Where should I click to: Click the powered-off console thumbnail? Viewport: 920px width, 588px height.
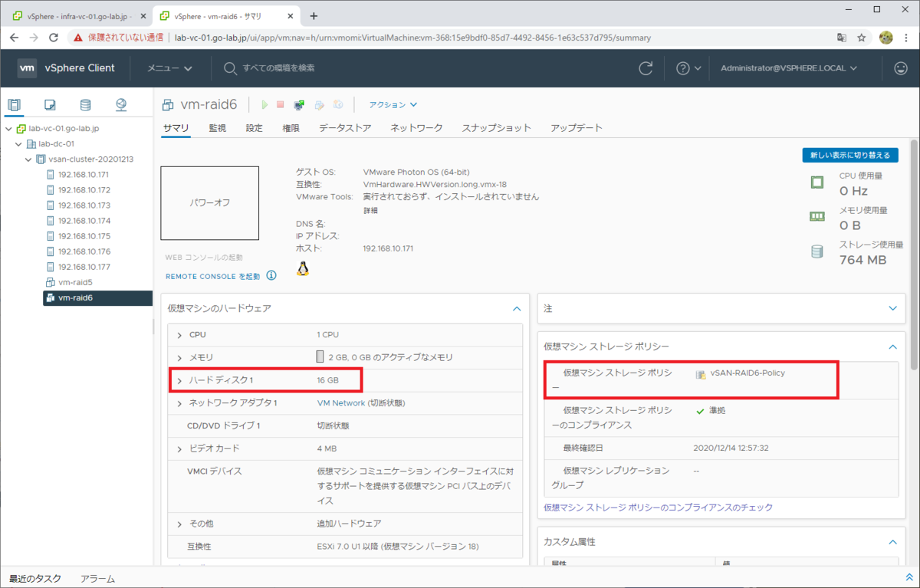pyautogui.click(x=209, y=203)
